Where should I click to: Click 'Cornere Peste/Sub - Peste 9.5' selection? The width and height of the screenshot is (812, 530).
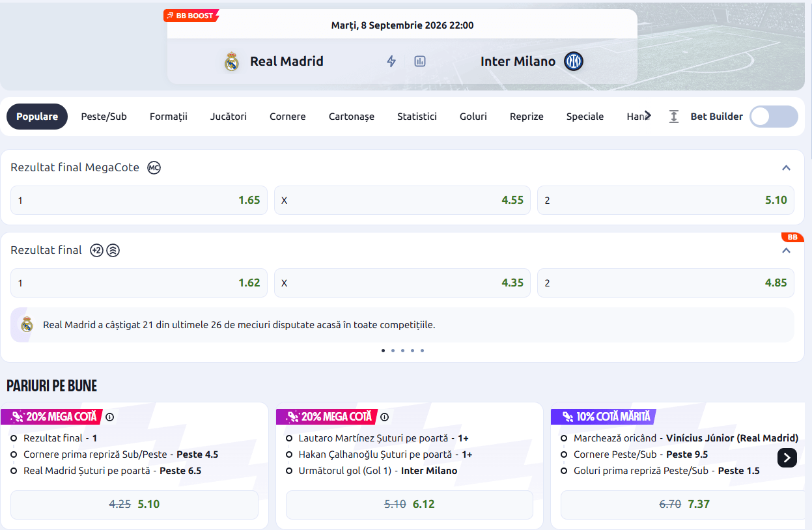coord(641,454)
